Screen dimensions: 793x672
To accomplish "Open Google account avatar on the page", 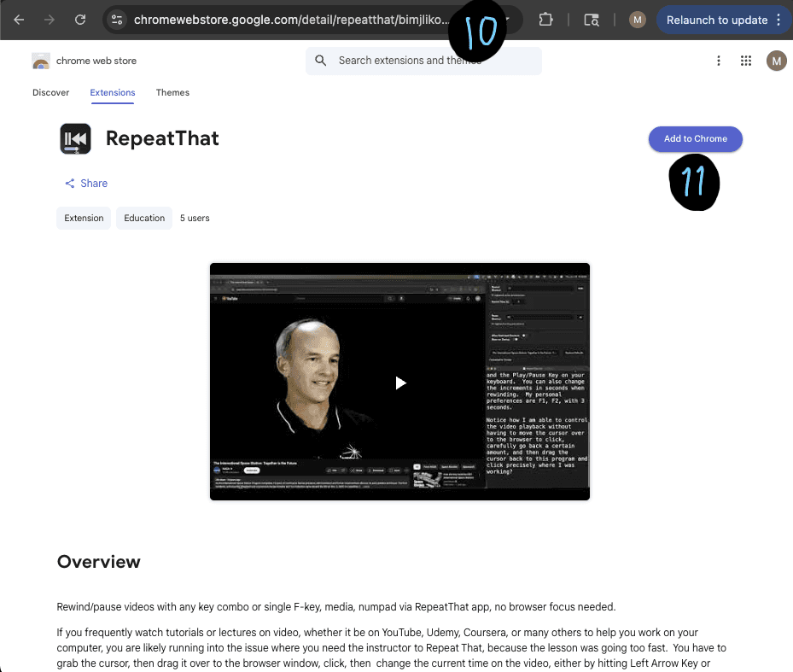I will pos(777,61).
